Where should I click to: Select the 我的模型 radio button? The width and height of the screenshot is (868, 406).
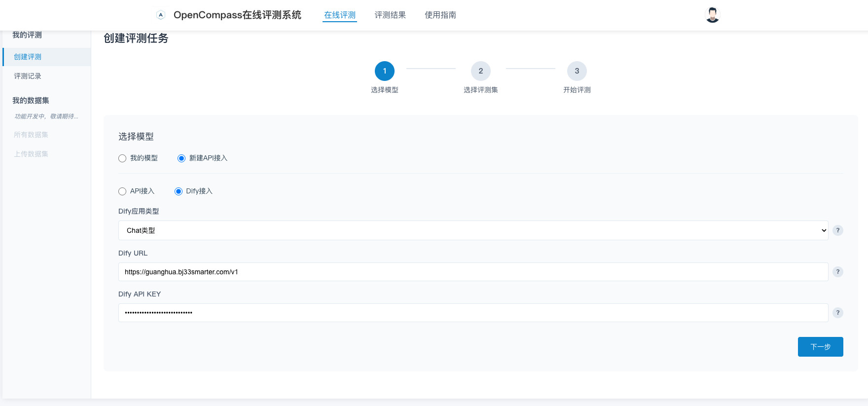point(122,158)
